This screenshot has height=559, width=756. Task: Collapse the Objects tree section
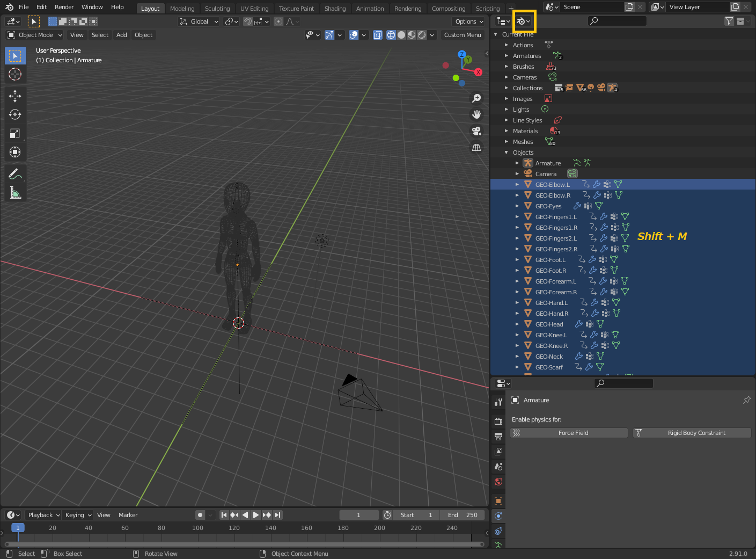(507, 153)
